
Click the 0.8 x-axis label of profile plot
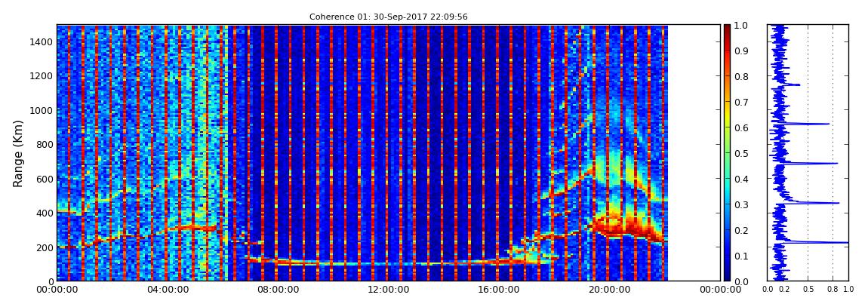pyautogui.click(x=833, y=290)
